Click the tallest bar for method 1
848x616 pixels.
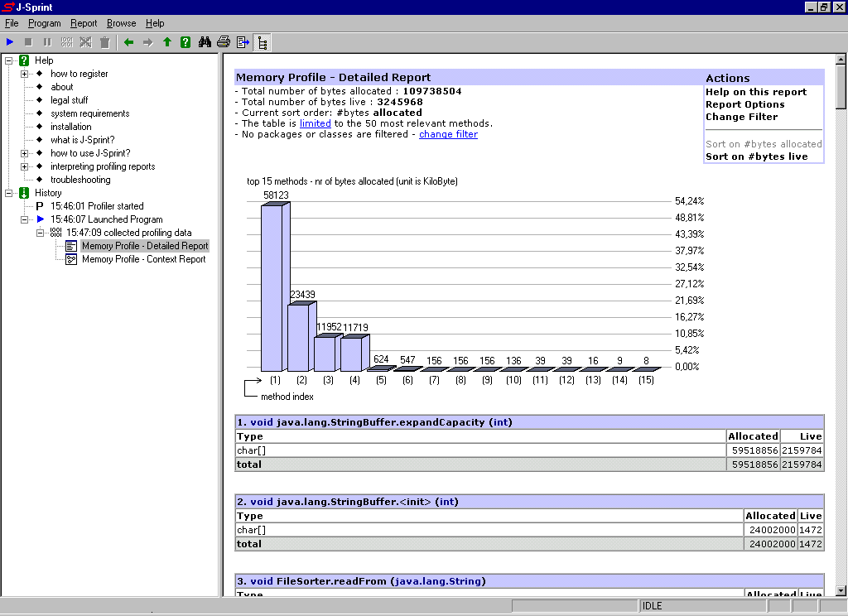(272, 287)
